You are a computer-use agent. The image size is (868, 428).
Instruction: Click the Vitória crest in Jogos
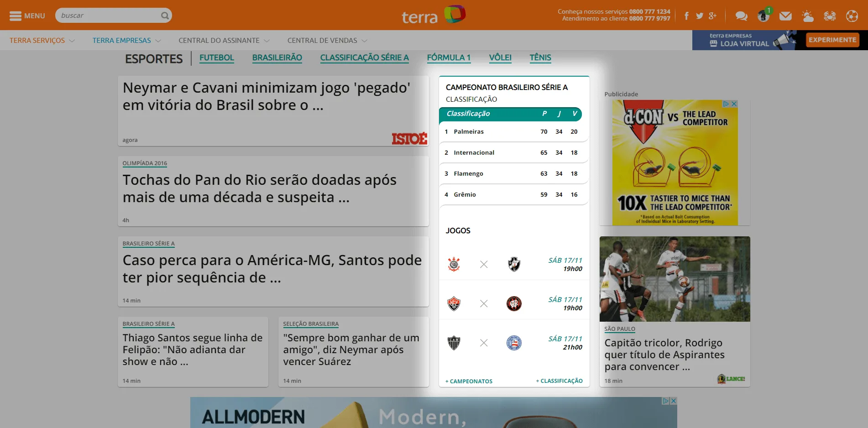click(x=454, y=303)
